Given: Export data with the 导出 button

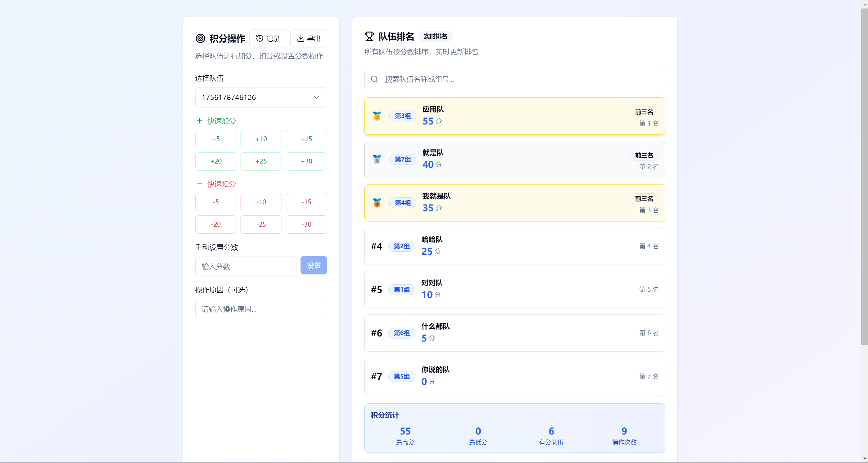Looking at the screenshot, I should [x=309, y=38].
